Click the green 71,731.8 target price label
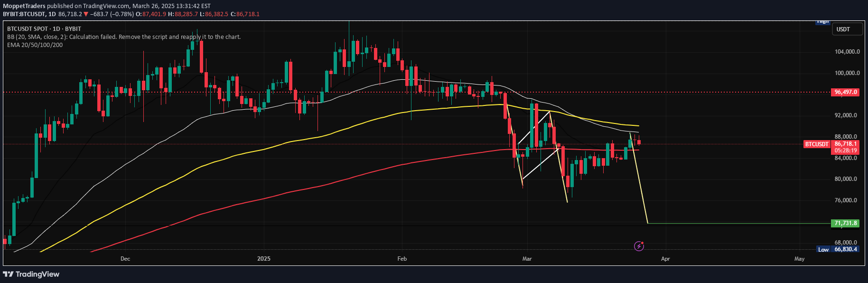The width and height of the screenshot is (868, 283). pos(845,223)
